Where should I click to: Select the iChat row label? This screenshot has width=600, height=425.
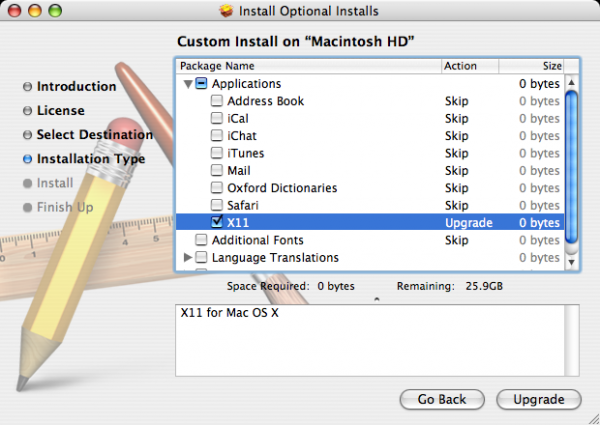(x=242, y=136)
